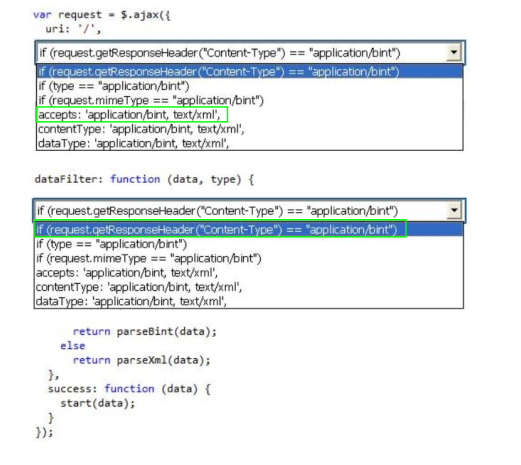Click the 'return parseXml(data);' line
Viewport: 521px width, 465px height.
click(142, 360)
